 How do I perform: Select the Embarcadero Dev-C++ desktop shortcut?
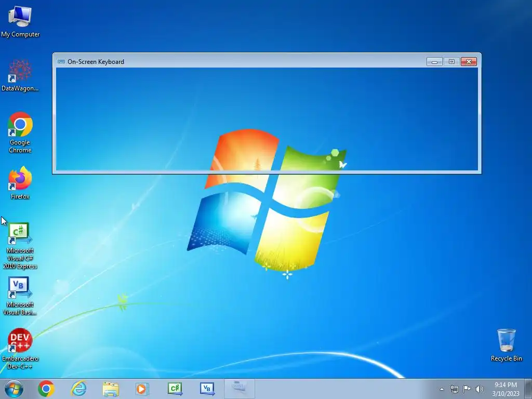click(20, 349)
